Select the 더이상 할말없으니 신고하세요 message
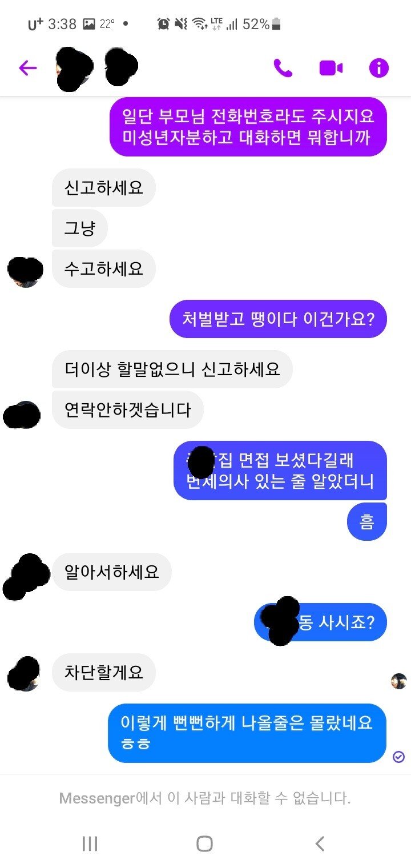 (172, 369)
